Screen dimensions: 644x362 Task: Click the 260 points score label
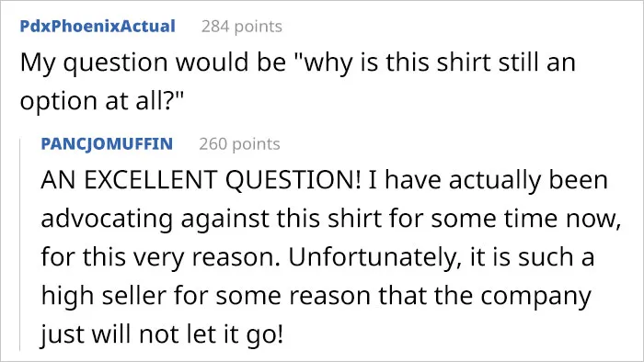[239, 144]
